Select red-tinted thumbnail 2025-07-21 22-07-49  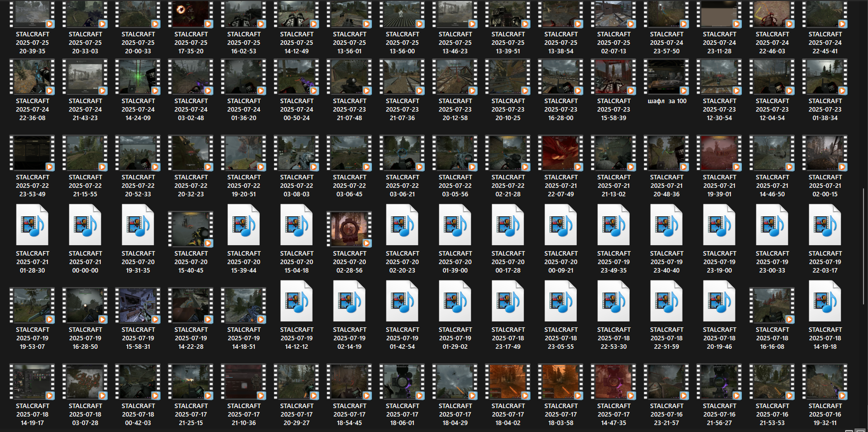point(561,153)
